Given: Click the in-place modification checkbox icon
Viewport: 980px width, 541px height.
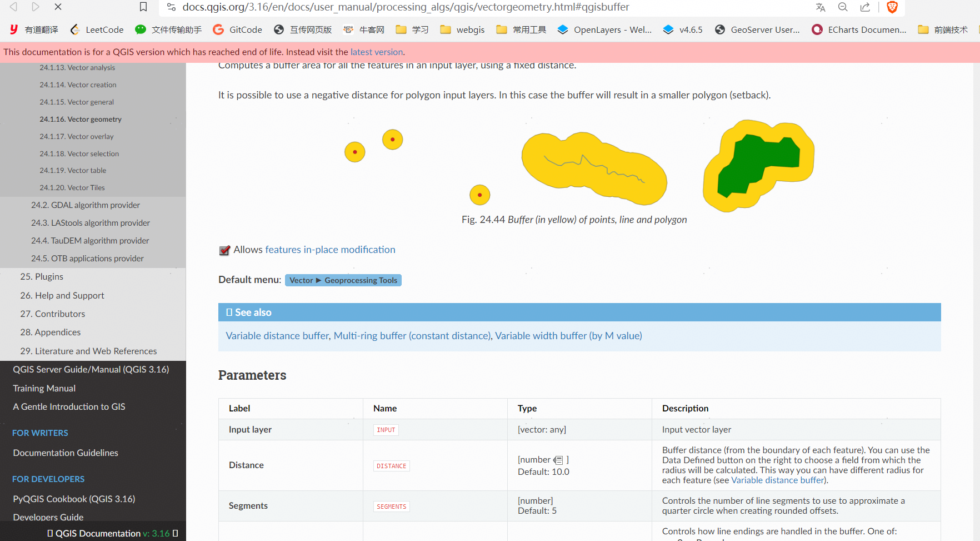Looking at the screenshot, I should point(224,250).
